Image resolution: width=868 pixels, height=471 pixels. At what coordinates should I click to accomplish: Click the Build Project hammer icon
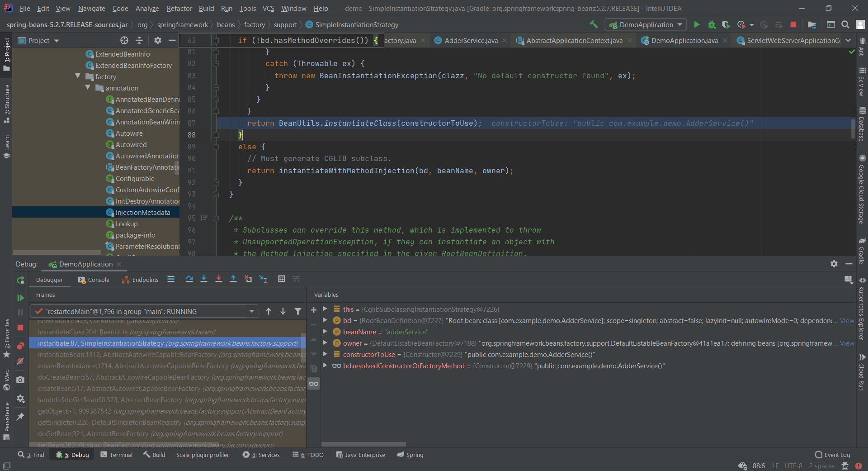[594, 24]
